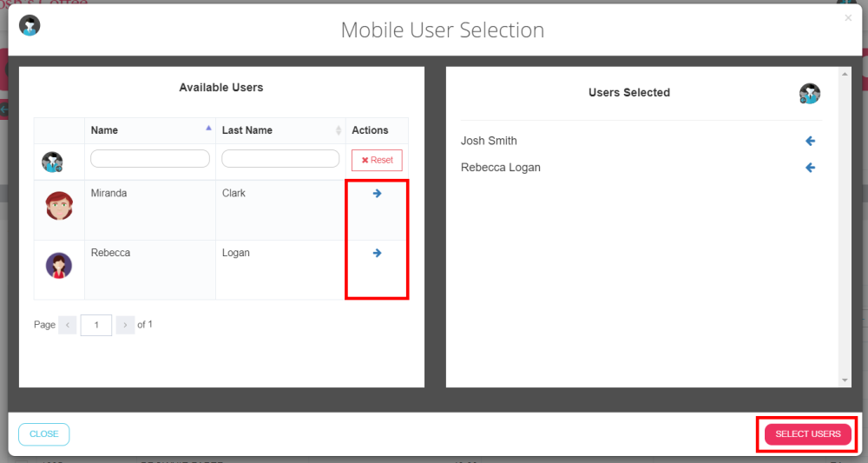Image resolution: width=868 pixels, height=463 pixels.
Task: Confirm with the Select Users button
Action: pos(807,434)
